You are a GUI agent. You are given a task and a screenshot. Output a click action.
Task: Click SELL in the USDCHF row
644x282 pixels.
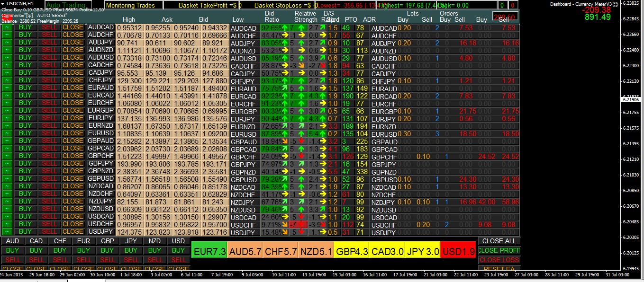click(x=49, y=224)
